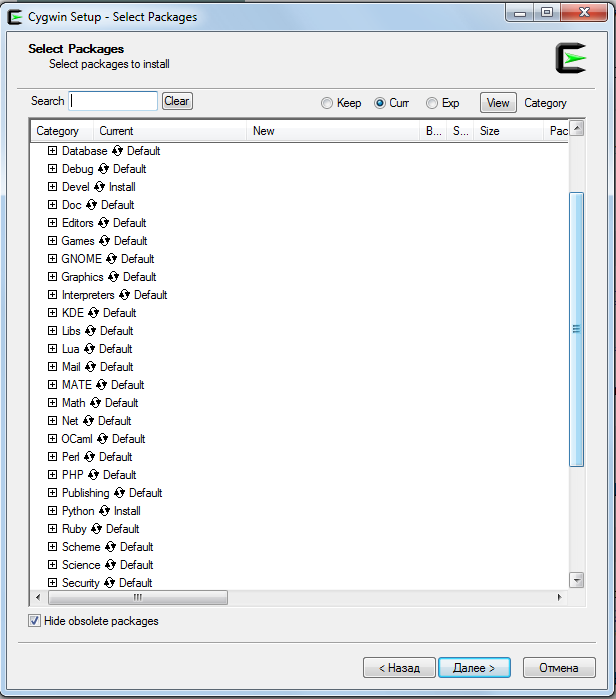Click the Publishing cycle icon
The width and height of the screenshot is (616, 699).
click(x=119, y=493)
